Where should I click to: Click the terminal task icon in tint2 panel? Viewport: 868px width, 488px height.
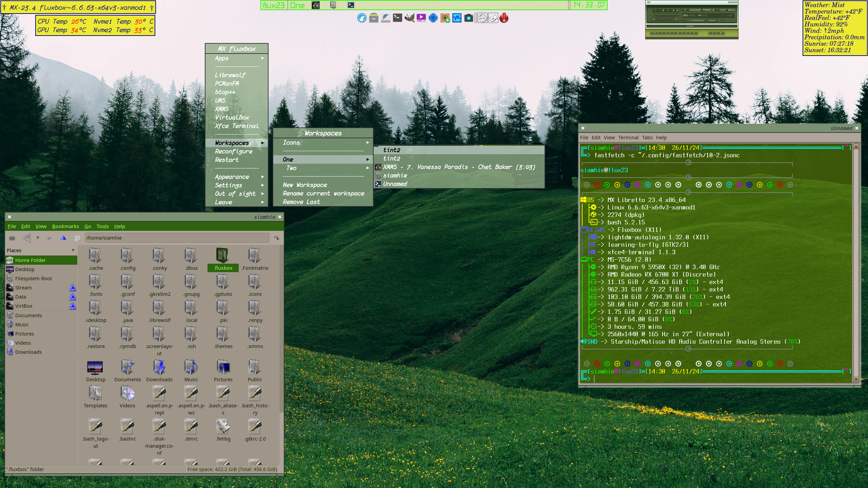[x=351, y=5]
